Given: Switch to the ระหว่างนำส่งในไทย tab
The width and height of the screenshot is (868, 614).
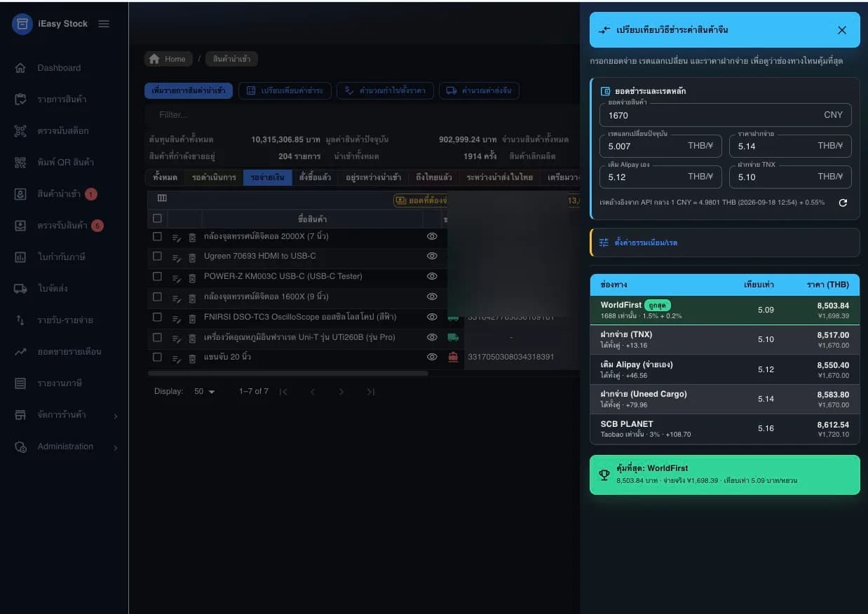Looking at the screenshot, I should [x=500, y=177].
